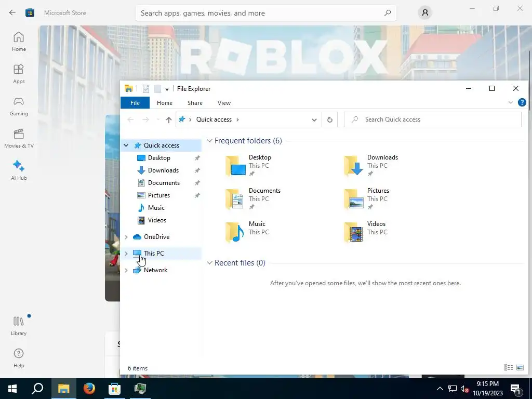
Task: Select Videos in navigation pane
Action: [157, 220]
